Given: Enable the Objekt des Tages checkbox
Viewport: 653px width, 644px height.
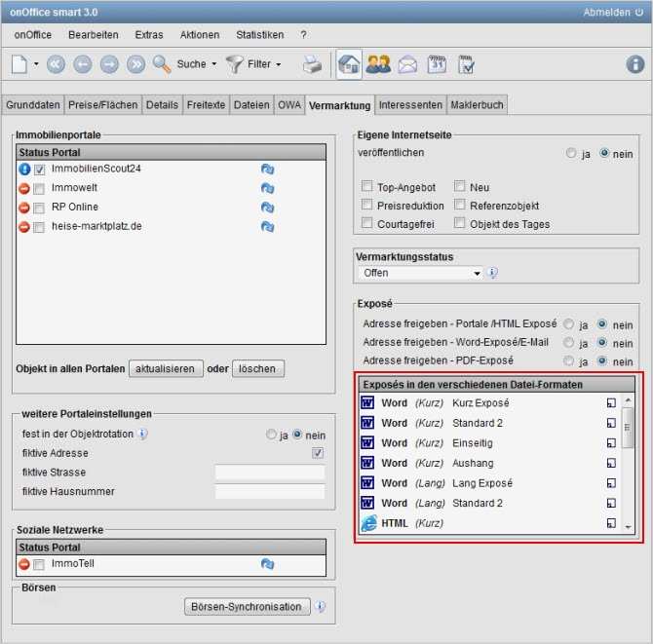Looking at the screenshot, I should [x=459, y=223].
